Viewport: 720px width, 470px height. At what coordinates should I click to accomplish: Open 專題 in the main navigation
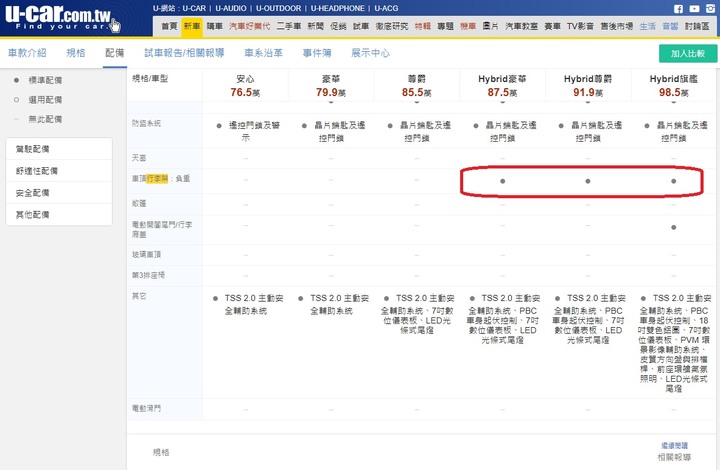445,26
